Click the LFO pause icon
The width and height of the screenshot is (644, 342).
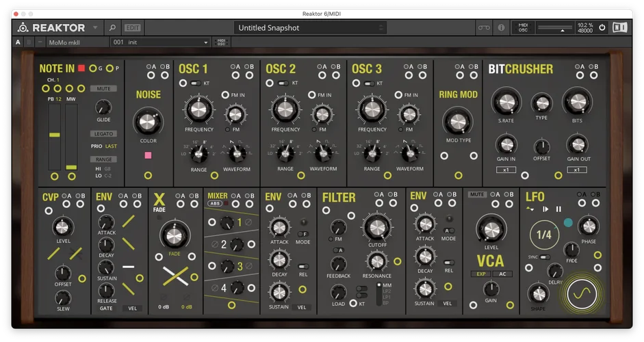pyautogui.click(x=558, y=209)
